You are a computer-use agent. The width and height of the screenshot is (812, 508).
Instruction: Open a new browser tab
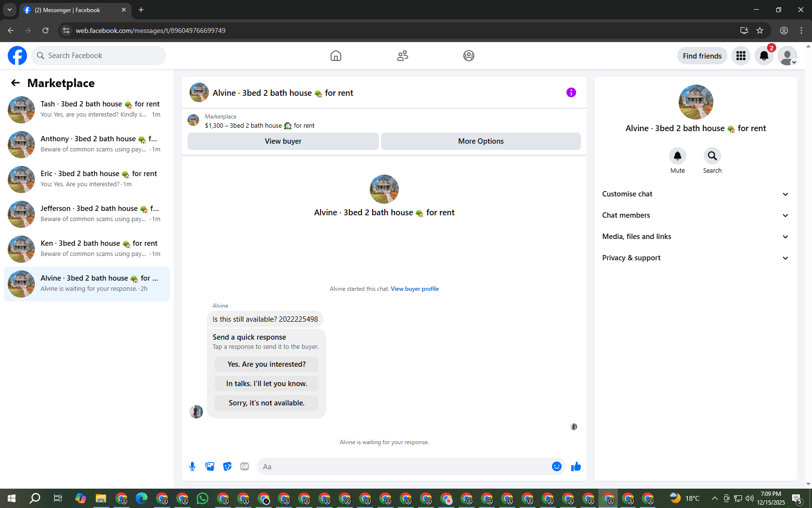click(141, 10)
